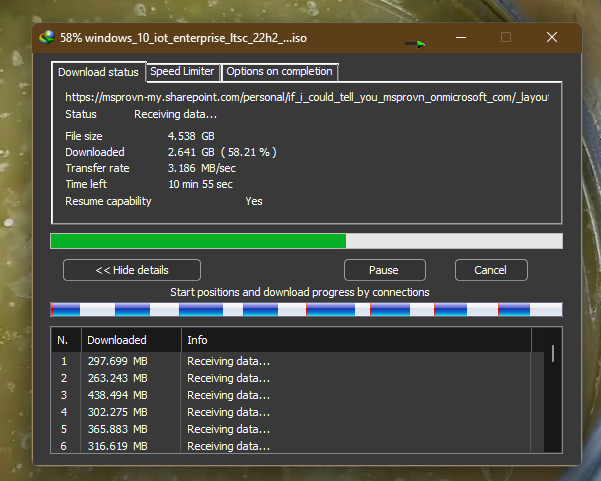Pause the current download
601x481 pixels.
coord(384,270)
